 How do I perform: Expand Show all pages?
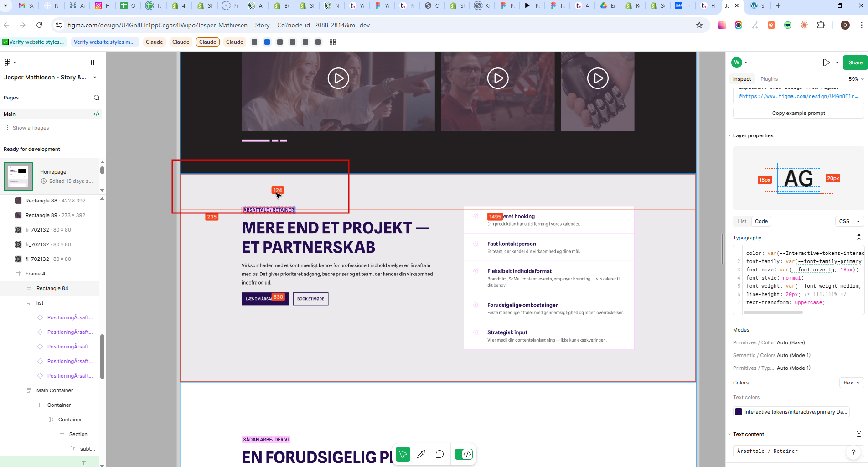click(x=31, y=128)
